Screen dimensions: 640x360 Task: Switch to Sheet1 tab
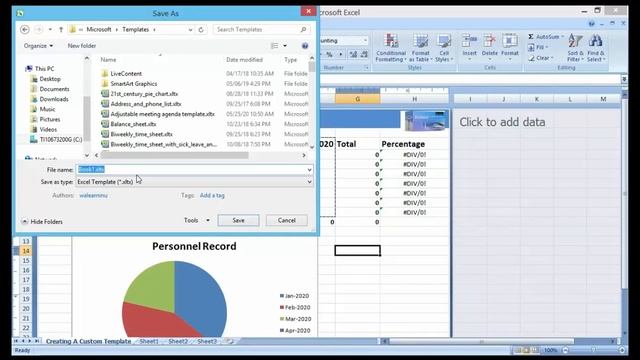pyautogui.click(x=149, y=341)
